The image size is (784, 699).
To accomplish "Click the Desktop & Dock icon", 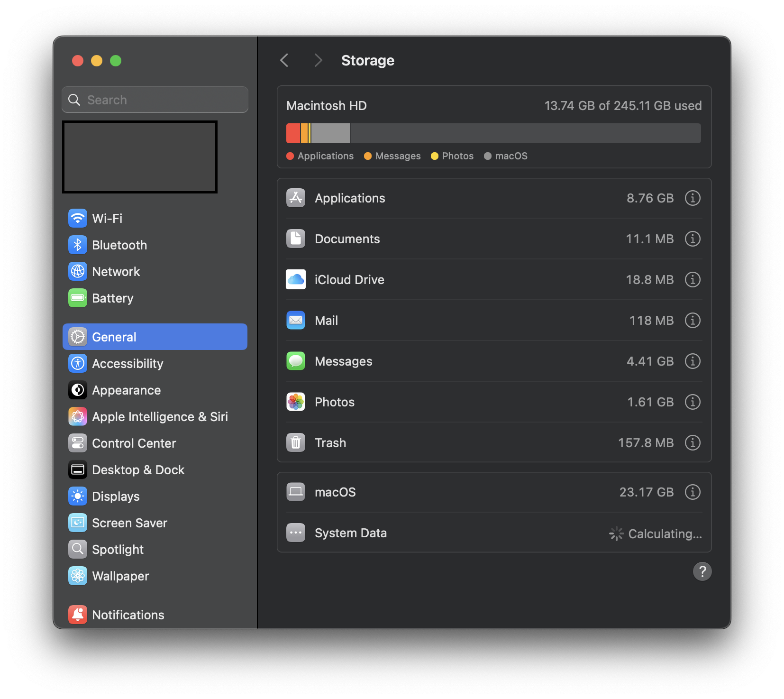I will [x=78, y=469].
